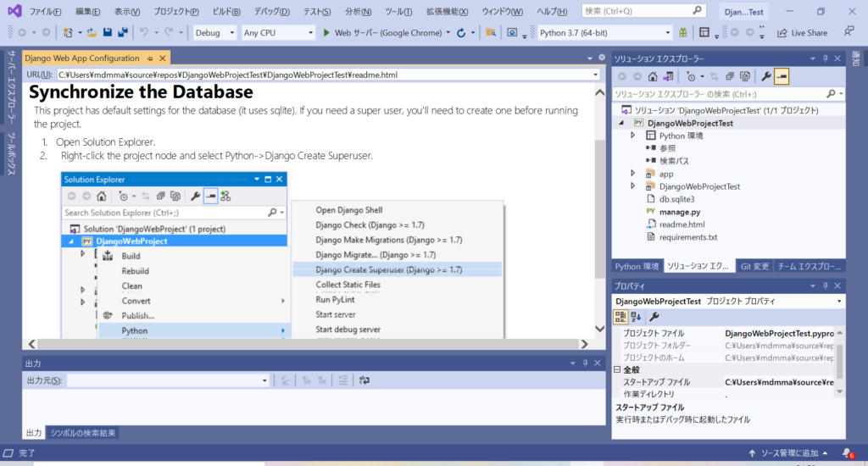Click the New Project toolbar icon
The height and width of the screenshot is (466, 868).
(68, 33)
